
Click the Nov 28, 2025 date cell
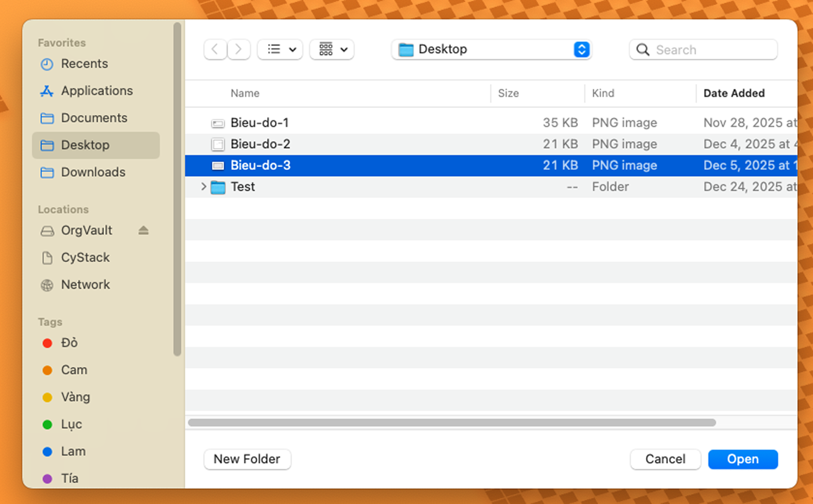pyautogui.click(x=750, y=123)
